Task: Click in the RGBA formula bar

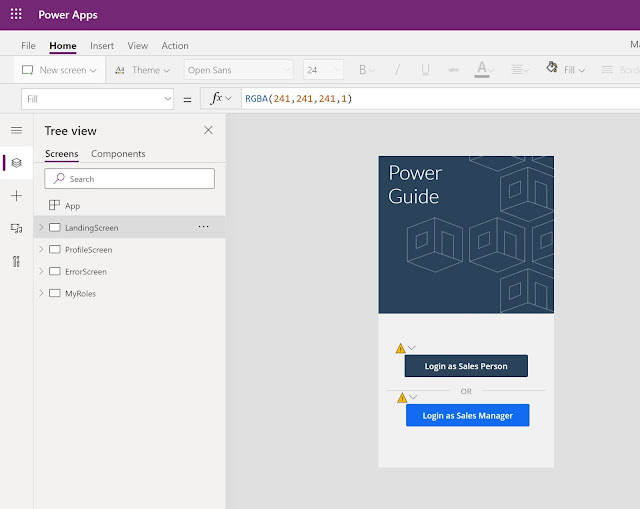Action: [441, 99]
